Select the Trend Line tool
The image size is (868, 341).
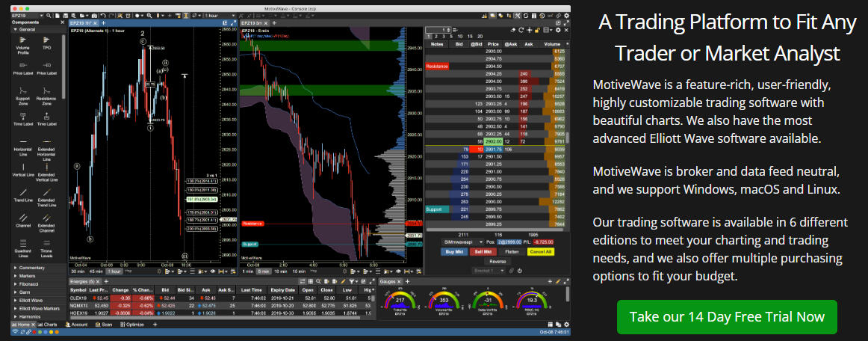click(22, 194)
